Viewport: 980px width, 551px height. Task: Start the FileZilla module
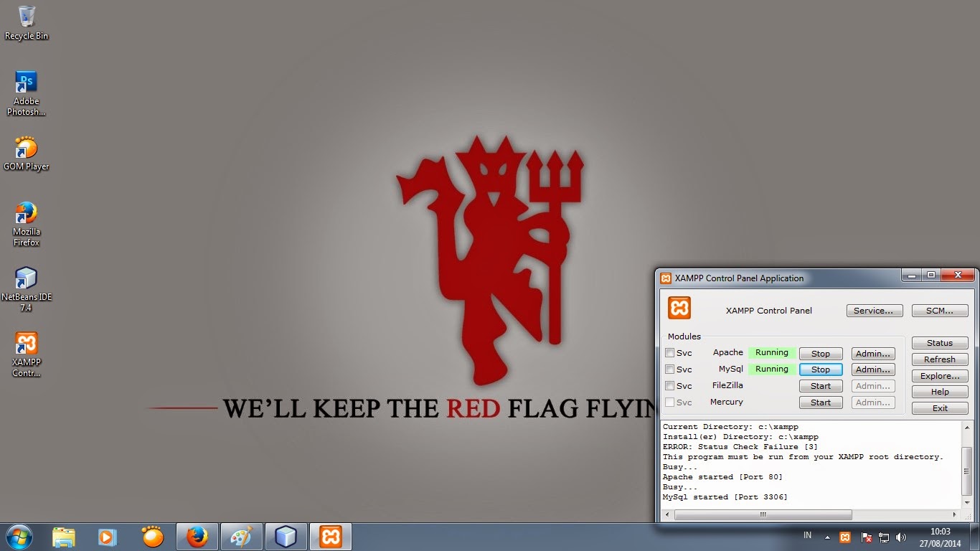821,386
